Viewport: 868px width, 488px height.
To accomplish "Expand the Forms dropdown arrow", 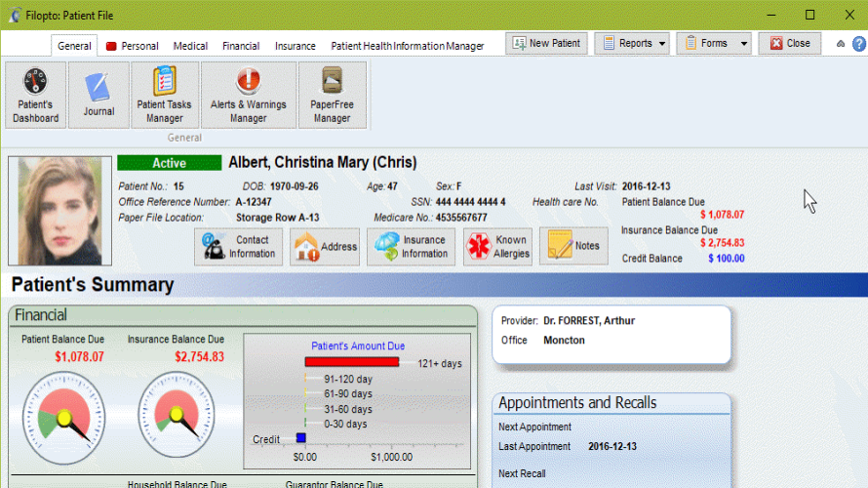I will (744, 43).
